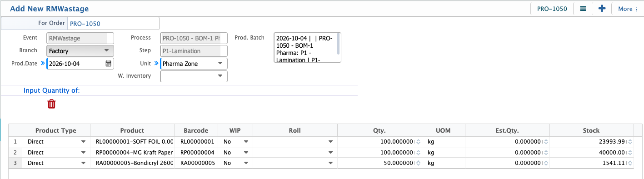Click the UOM column header
644x179 pixels.
point(443,130)
